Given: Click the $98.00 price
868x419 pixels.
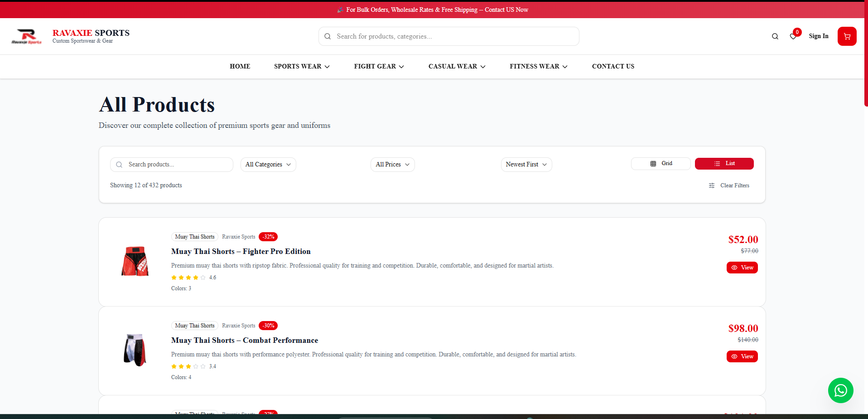Looking at the screenshot, I should [x=743, y=328].
